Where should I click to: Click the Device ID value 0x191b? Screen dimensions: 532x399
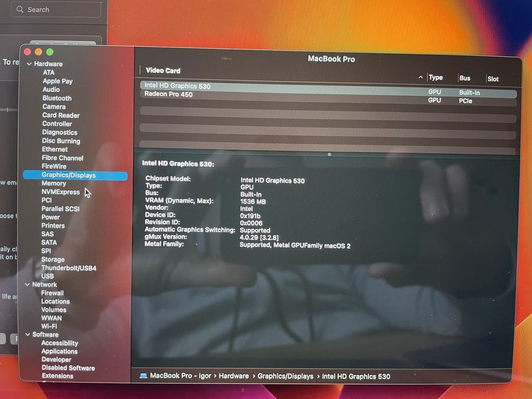[250, 216]
